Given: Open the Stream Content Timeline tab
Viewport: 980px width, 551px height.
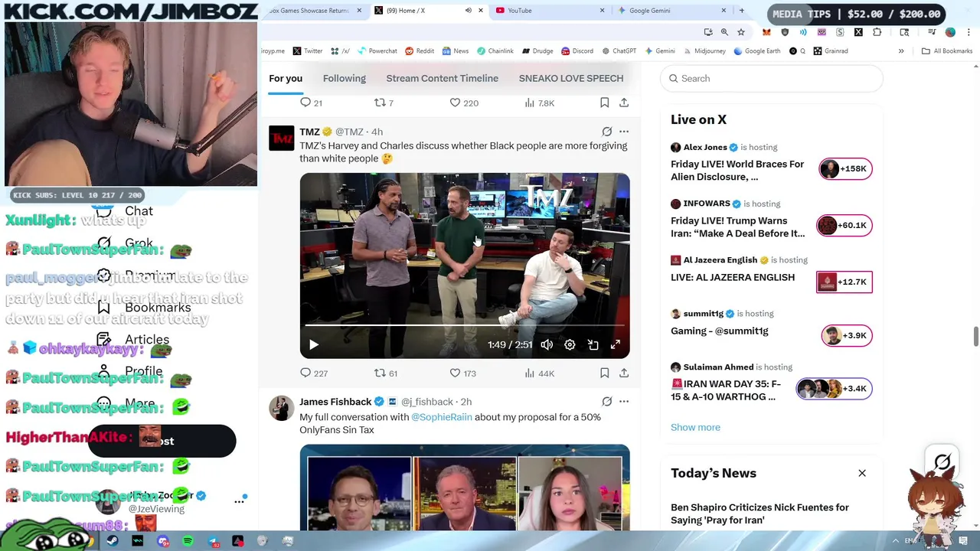Looking at the screenshot, I should pos(442,78).
